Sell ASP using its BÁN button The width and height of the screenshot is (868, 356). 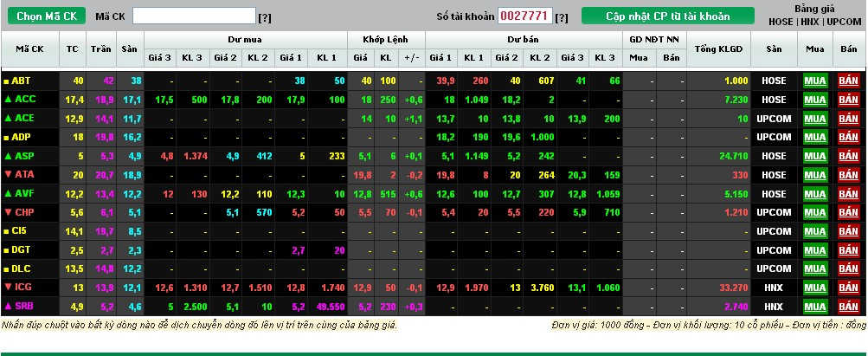pyautogui.click(x=848, y=156)
